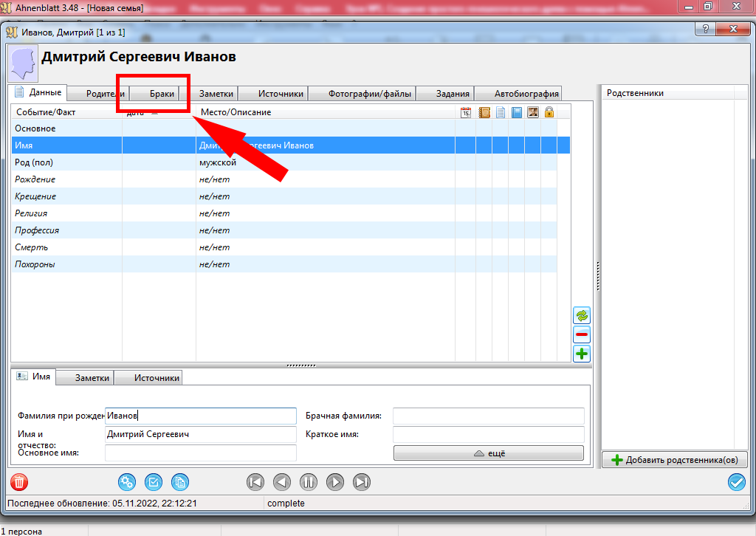Click the padlock column header icon
The height and width of the screenshot is (536, 756).
(x=549, y=112)
